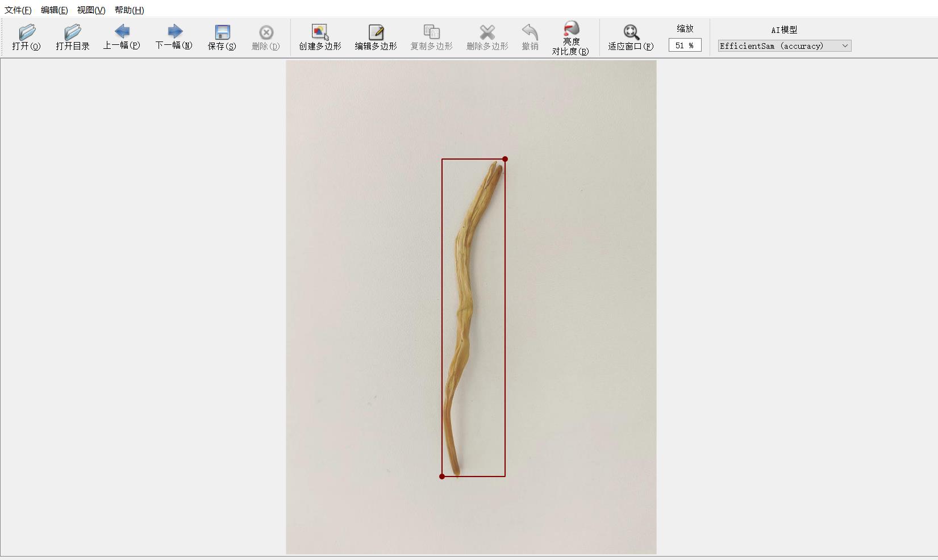Image resolution: width=938 pixels, height=560 pixels.
Task: Open a directory with 打开目录 icon
Action: click(x=73, y=37)
